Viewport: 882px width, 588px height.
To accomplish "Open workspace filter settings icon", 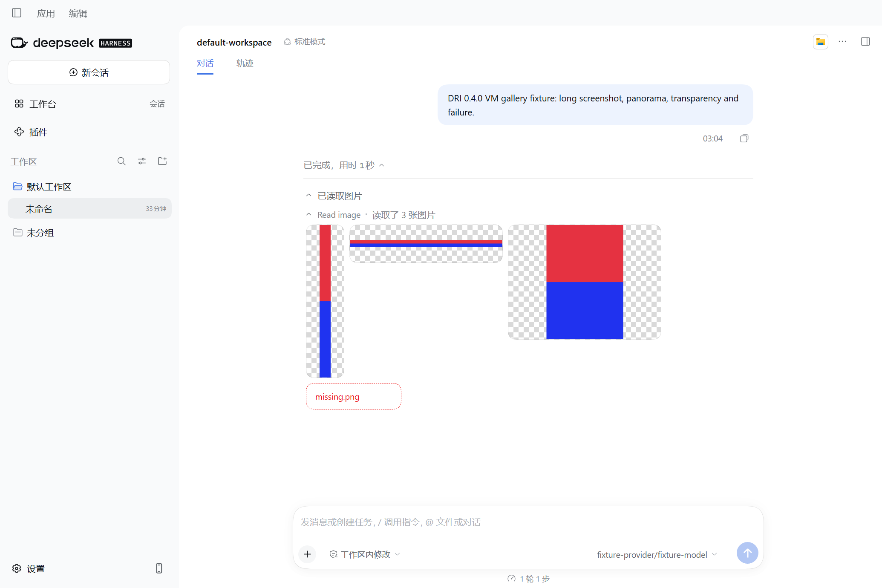I will [142, 161].
